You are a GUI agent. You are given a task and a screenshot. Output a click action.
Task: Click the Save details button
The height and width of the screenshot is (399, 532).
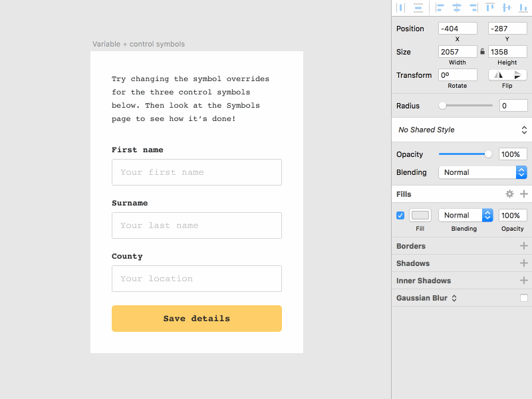(x=196, y=319)
